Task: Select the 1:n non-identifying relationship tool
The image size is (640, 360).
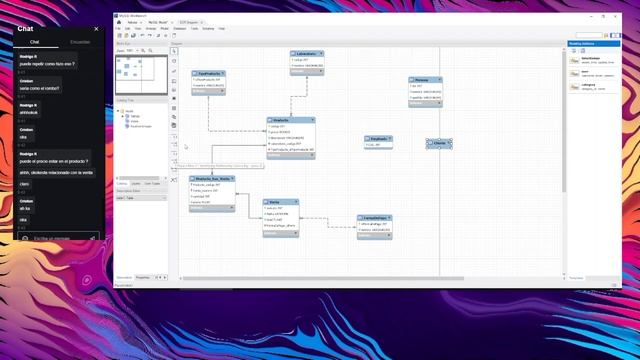Action: [174, 144]
